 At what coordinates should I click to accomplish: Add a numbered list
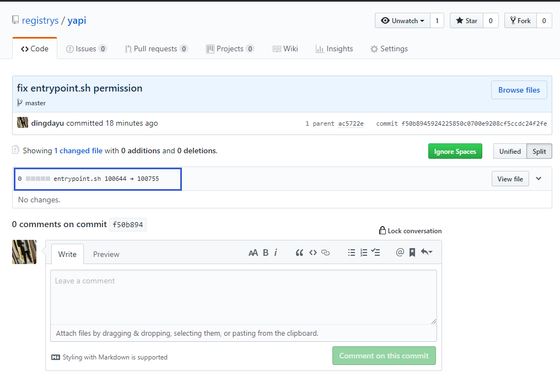364,253
